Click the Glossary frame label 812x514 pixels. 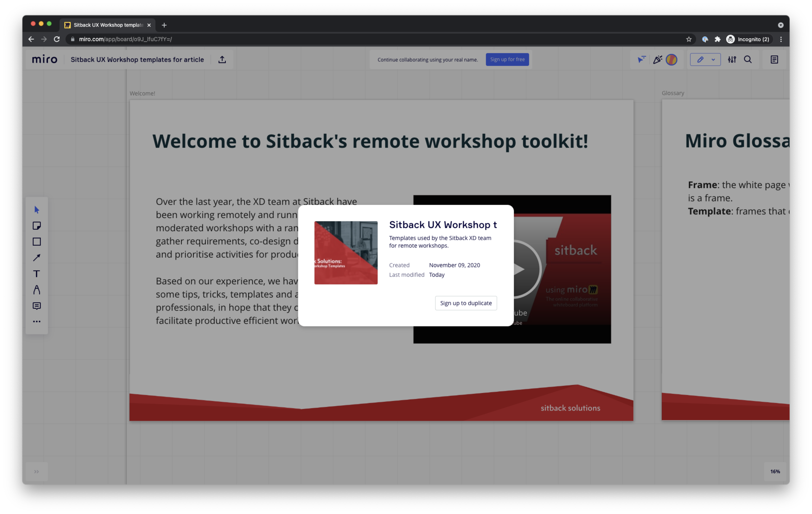click(673, 93)
